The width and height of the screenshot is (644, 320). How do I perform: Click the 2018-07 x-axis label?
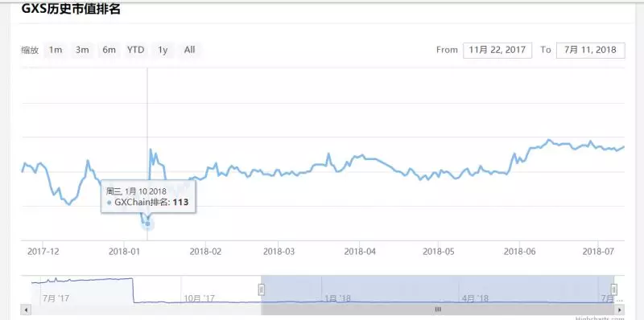point(598,252)
